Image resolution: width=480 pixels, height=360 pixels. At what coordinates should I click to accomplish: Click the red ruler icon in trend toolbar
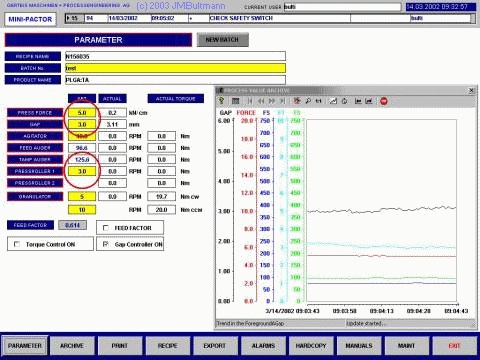point(296,101)
